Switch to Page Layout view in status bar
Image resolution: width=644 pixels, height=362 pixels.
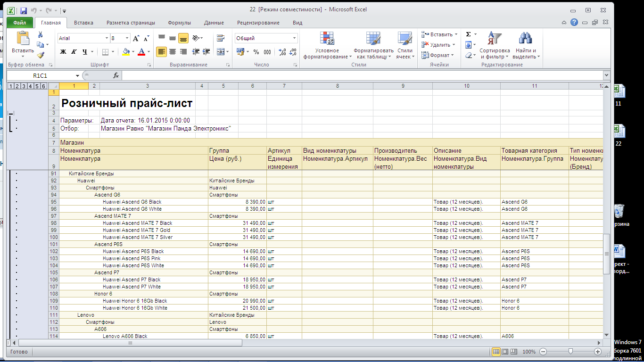coord(505,352)
